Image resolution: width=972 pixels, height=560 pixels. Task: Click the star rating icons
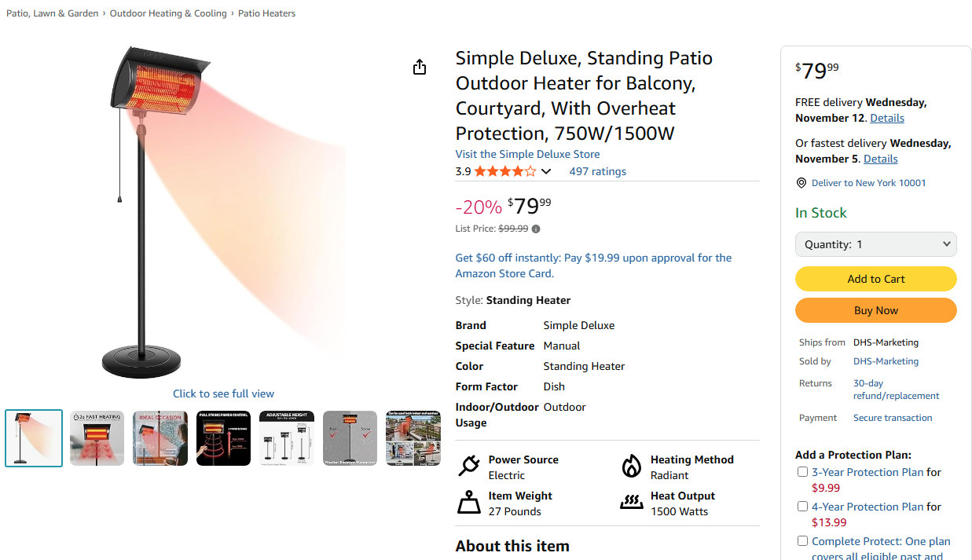click(504, 171)
